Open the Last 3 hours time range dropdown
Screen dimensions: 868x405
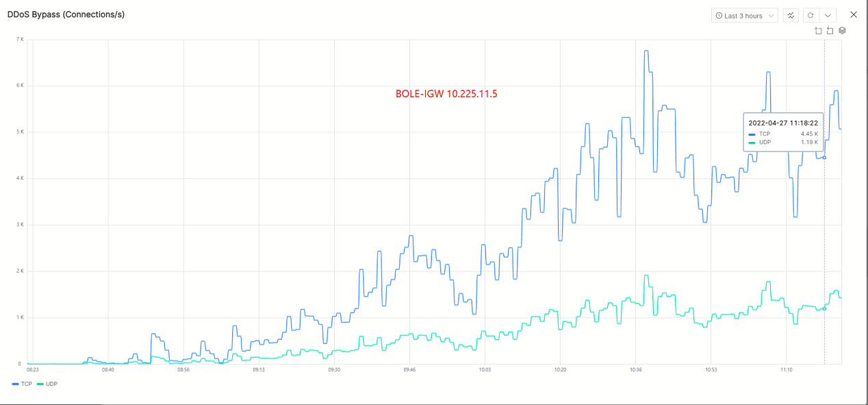click(x=743, y=16)
